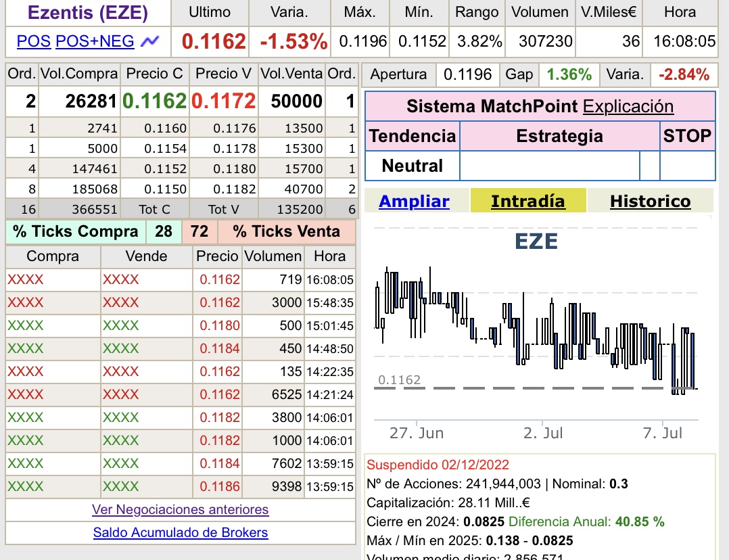Viewport: 729px width, 560px height.
Task: Switch to the Historico chart tab
Action: 650,202
